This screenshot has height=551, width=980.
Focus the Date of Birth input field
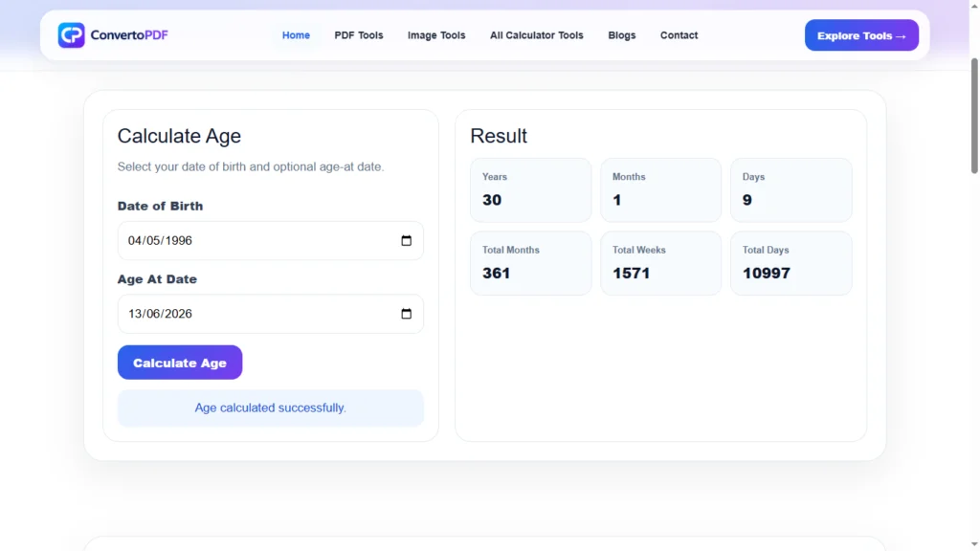pyautogui.click(x=271, y=240)
